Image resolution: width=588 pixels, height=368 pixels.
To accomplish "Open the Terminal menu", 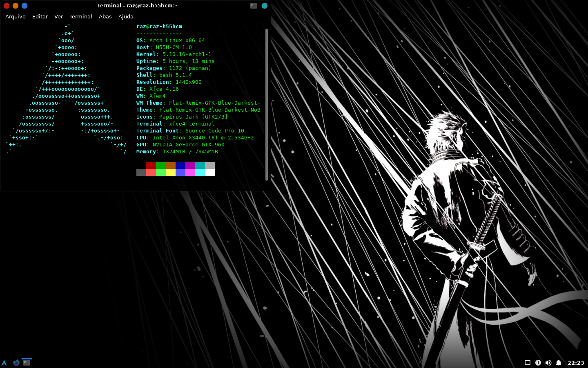I will pyautogui.click(x=80, y=17).
